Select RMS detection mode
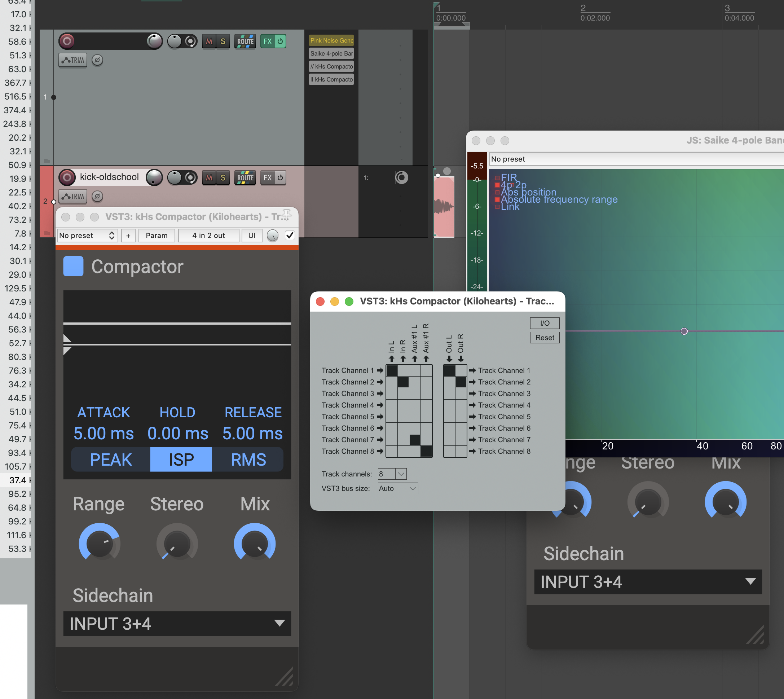 click(248, 460)
